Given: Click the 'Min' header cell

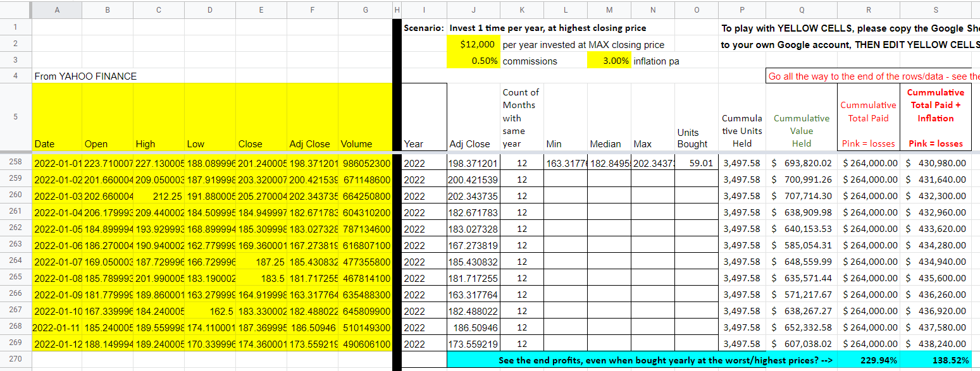Looking at the screenshot, I should coord(565,118).
